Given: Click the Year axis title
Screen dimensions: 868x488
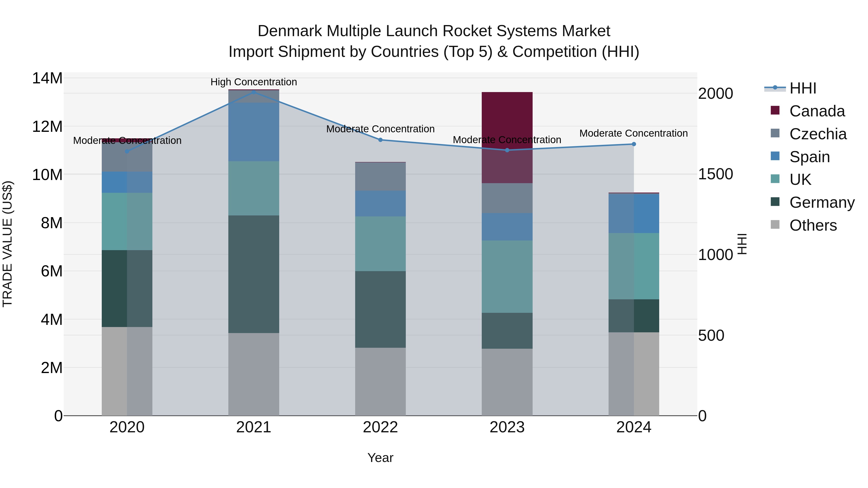Looking at the screenshot, I should pyautogui.click(x=380, y=458).
